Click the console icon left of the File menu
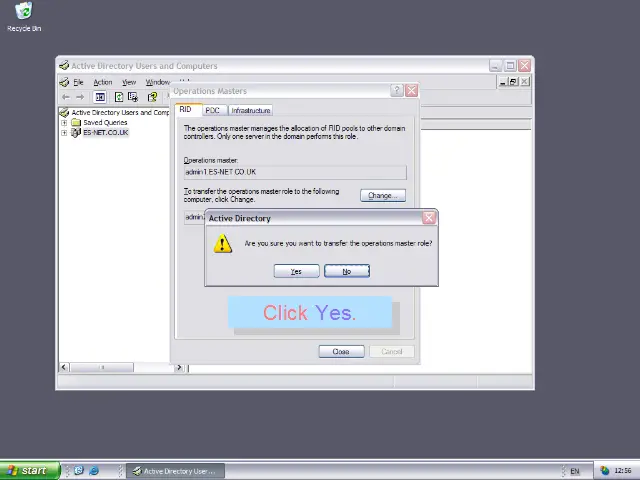The height and width of the screenshot is (480, 640). pyautogui.click(x=64, y=82)
